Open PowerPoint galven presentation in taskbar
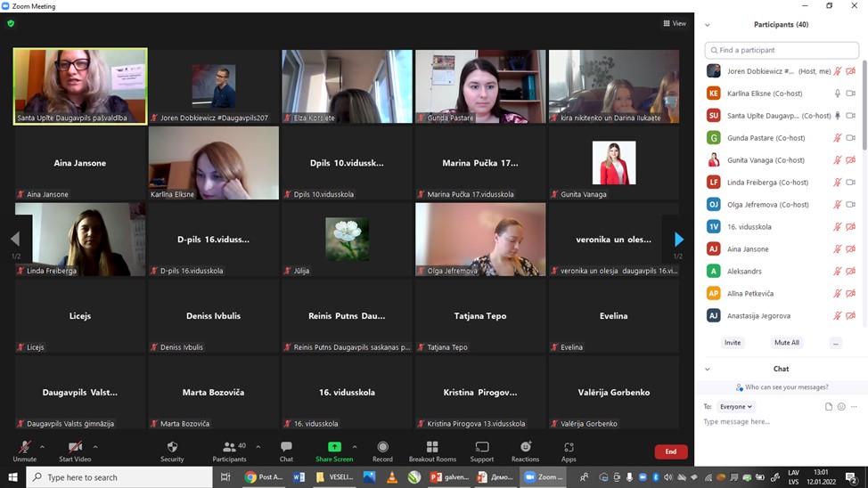The height and width of the screenshot is (488, 868). click(x=449, y=477)
